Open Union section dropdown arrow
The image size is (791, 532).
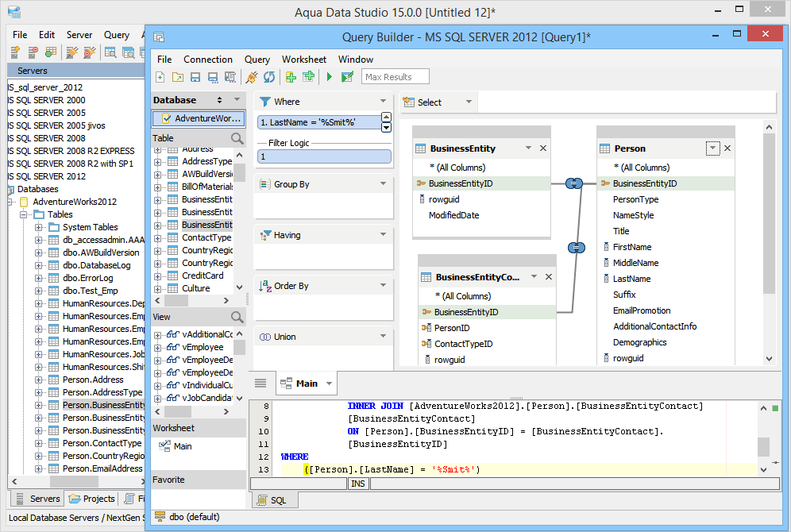(x=384, y=337)
